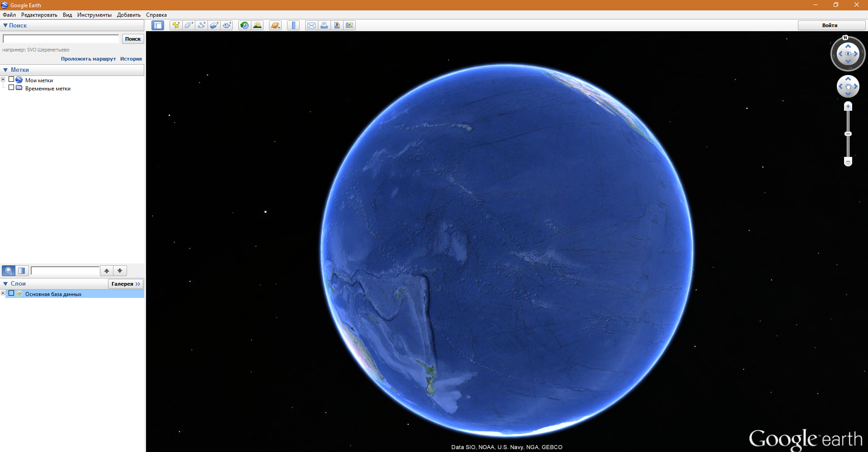Viewport: 868px width, 452px height.
Task: Open the Файл menu
Action: (x=9, y=15)
